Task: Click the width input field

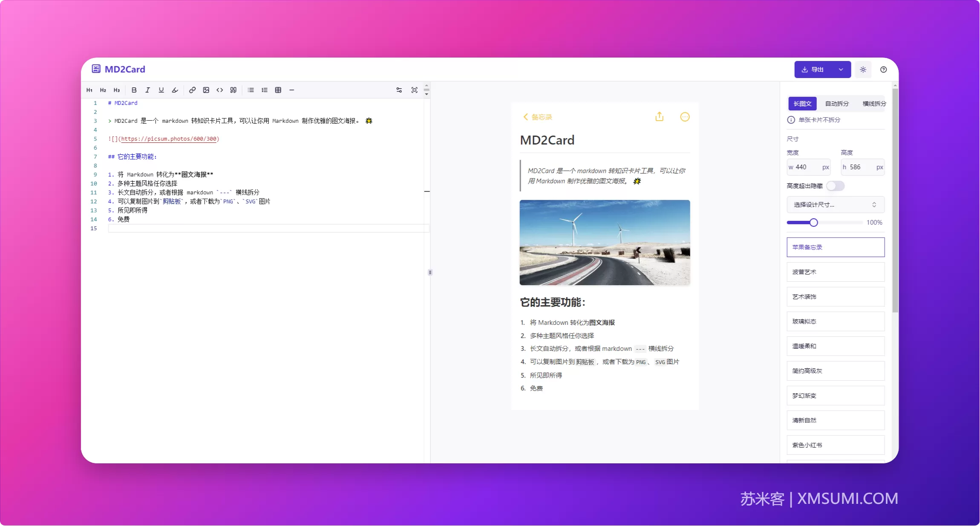Action: [808, 167]
